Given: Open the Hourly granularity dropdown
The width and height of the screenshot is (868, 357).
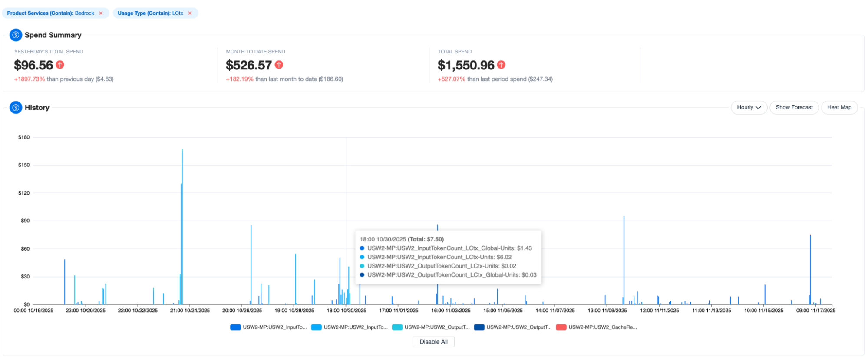Looking at the screenshot, I should click(749, 107).
